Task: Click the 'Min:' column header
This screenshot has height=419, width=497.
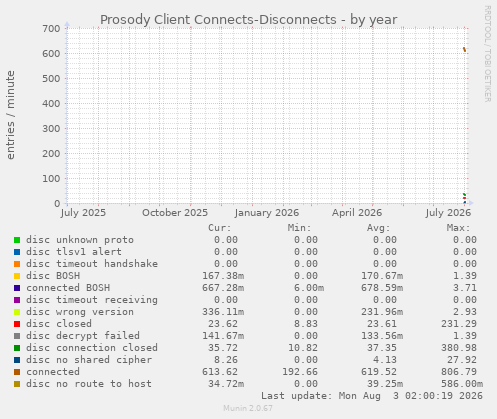Action: [299, 228]
